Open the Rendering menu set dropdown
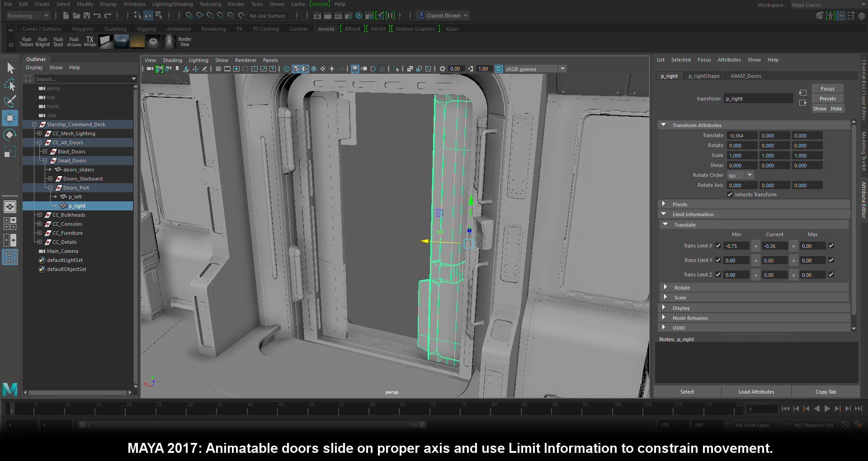Image resolution: width=868 pixels, height=461 pixels. (28, 16)
